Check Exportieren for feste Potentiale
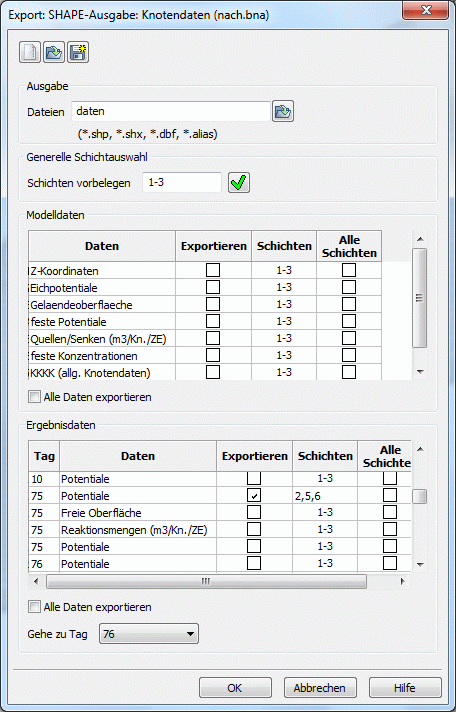 213,321
